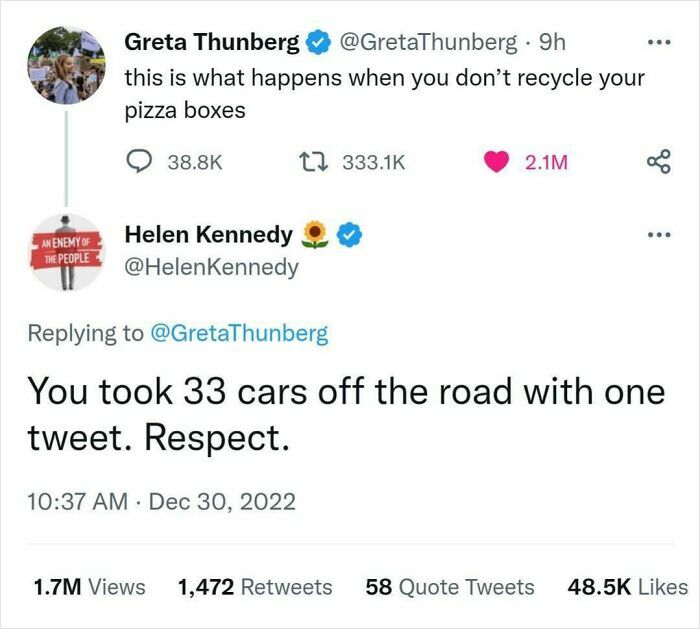Open more options on Helen's reply
700x629 pixels.
click(656, 236)
